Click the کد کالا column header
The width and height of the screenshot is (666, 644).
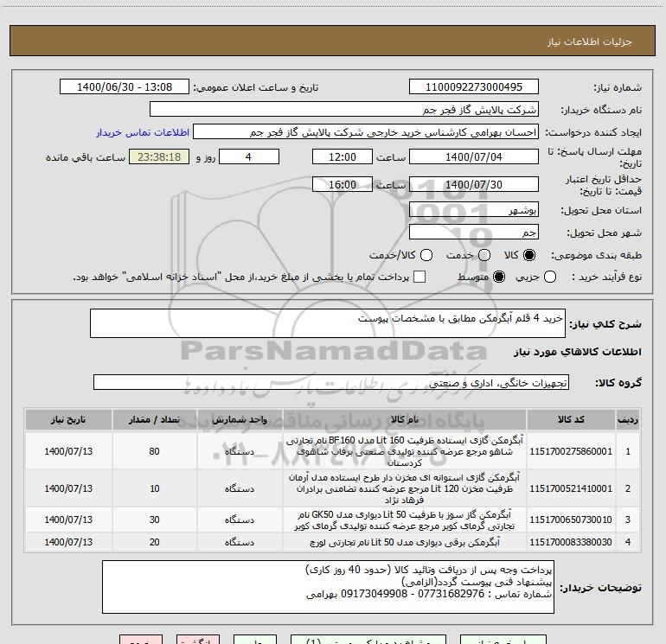[571, 420]
